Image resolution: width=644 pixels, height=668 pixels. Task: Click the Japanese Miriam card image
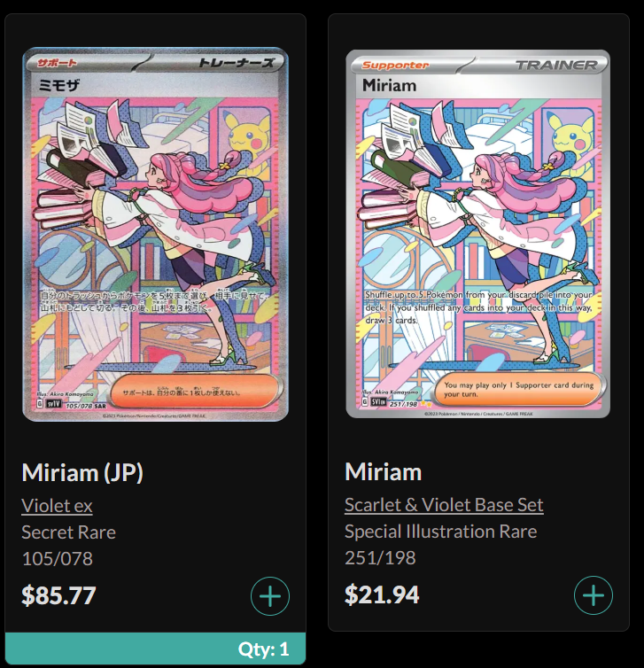[155, 234]
